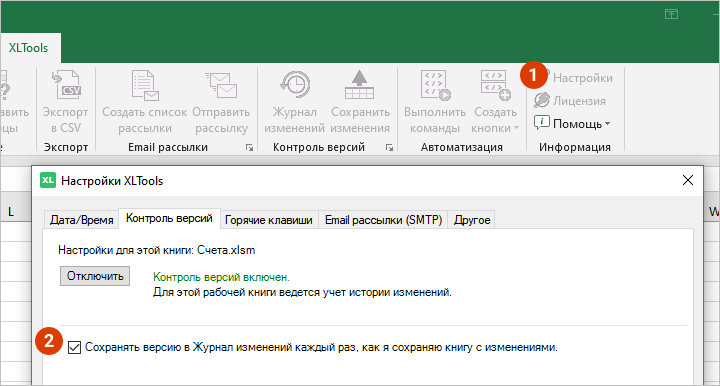720x386 pixels.
Task: Click the XL logo in dialog title
Action: (x=48, y=180)
